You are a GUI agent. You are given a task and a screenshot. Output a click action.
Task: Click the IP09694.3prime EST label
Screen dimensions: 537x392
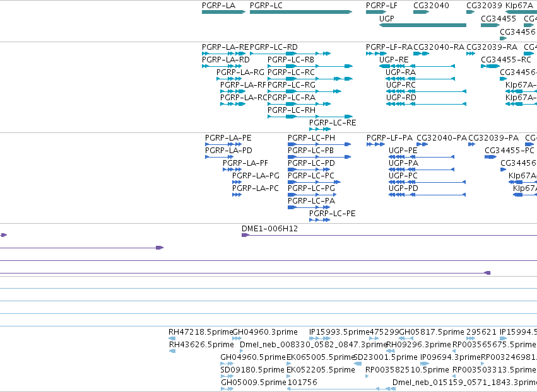pyautogui.click(x=451, y=357)
